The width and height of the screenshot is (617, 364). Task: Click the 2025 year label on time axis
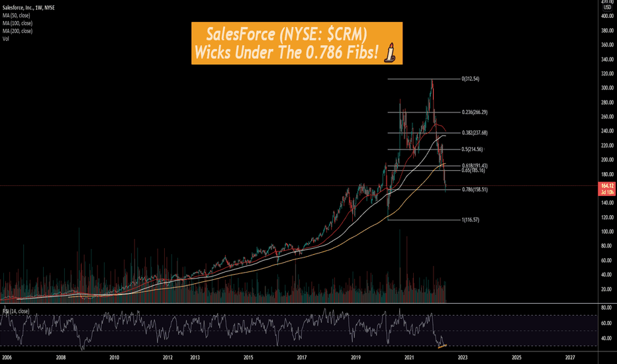516,357
